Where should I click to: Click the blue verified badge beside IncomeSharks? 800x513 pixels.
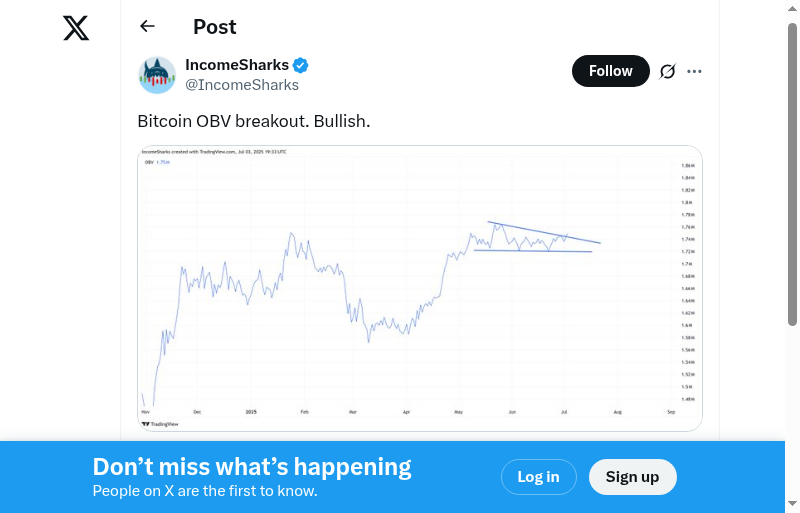pos(301,65)
